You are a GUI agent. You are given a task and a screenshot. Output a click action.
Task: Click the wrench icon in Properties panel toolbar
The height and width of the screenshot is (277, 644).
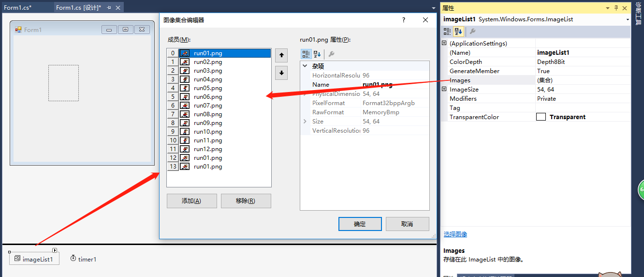pos(472,31)
